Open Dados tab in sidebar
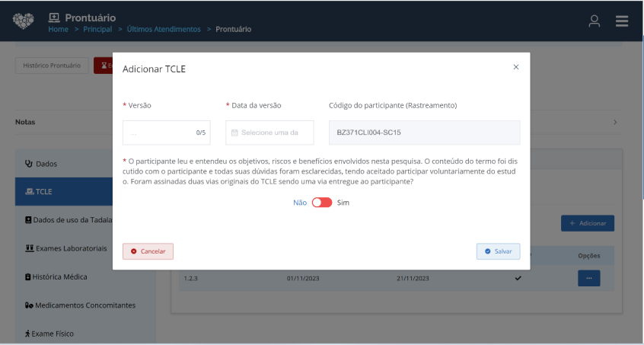The width and height of the screenshot is (644, 345). (46, 164)
